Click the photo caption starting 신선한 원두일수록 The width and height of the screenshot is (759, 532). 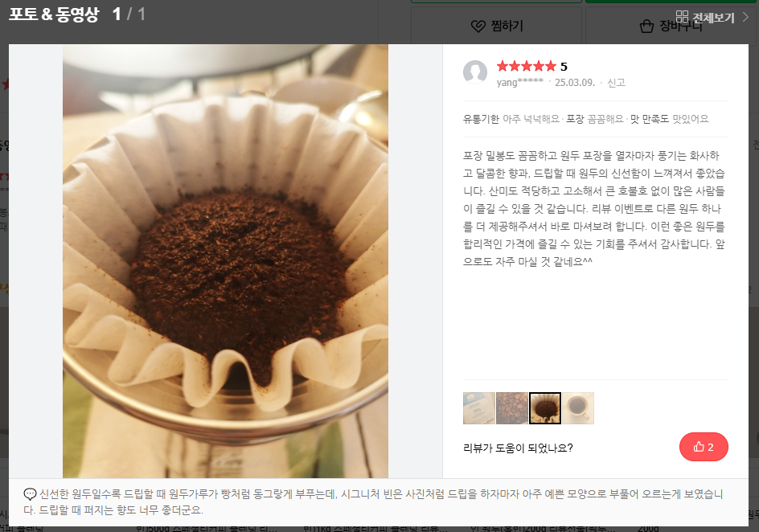pos(373,502)
